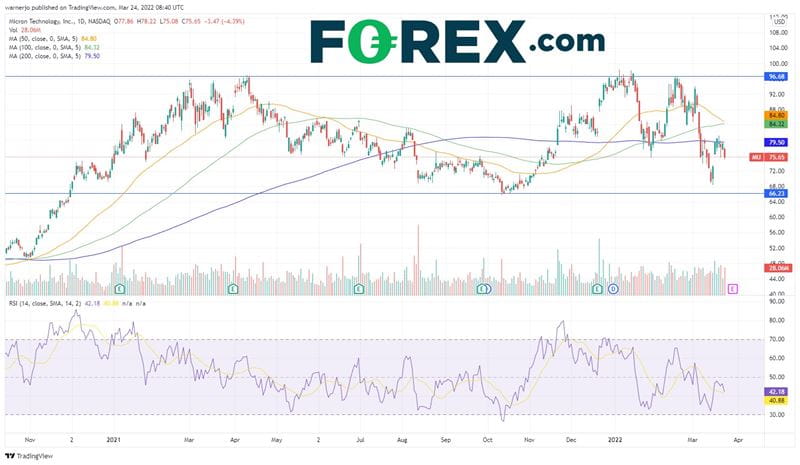800x465 pixels.
Task: Select the RSI (14, close, SMA, 14, 2) legend
Action: click(x=45, y=303)
